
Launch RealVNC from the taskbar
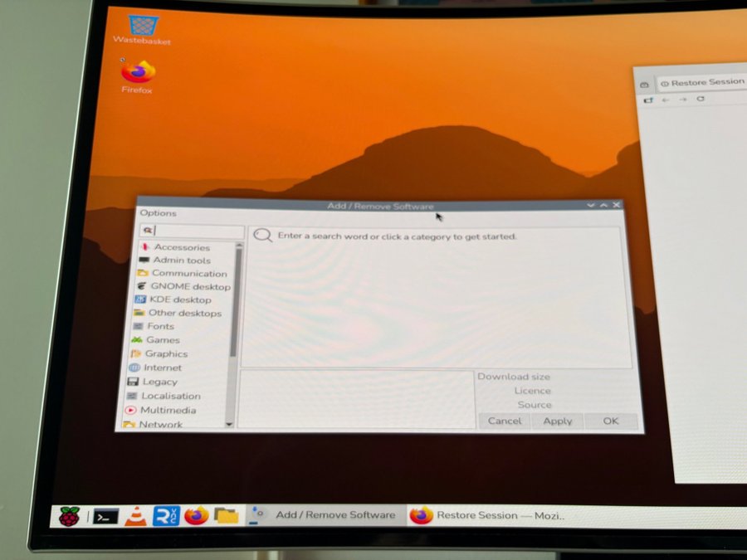[165, 516]
